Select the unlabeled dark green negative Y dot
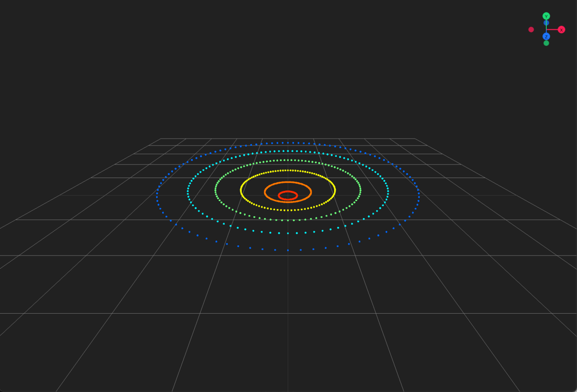The height and width of the screenshot is (392, 577). 546,43
